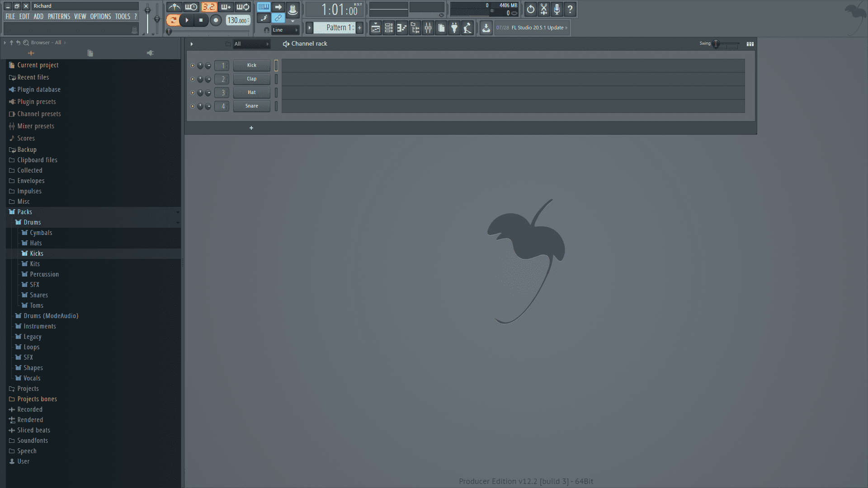Toggle the overdub loop recording icon
This screenshot has height=488, width=868.
pyautogui.click(x=226, y=7)
